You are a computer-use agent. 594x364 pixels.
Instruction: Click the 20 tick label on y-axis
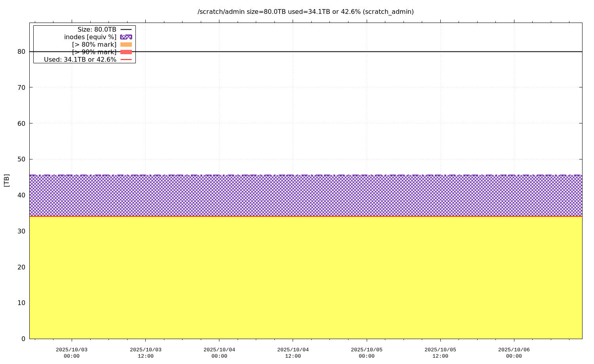(x=21, y=267)
